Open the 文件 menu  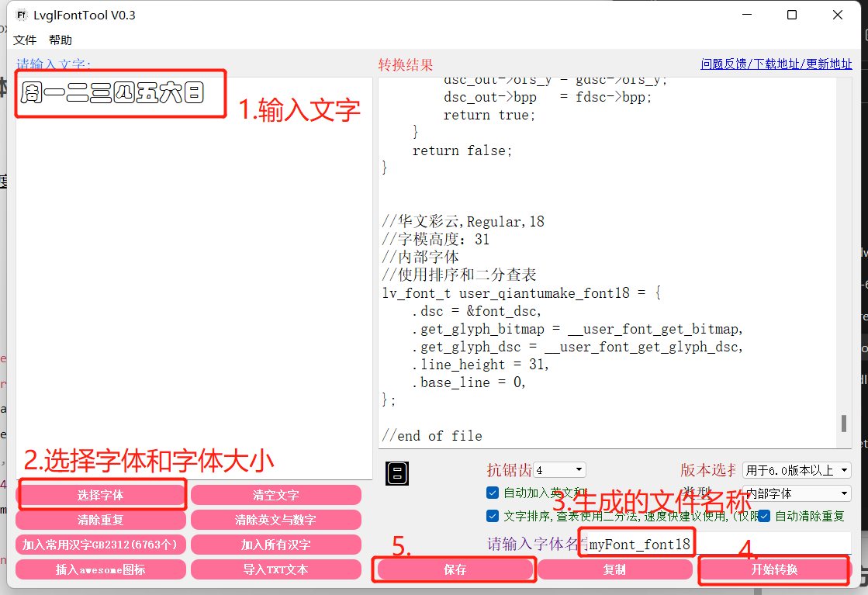25,40
